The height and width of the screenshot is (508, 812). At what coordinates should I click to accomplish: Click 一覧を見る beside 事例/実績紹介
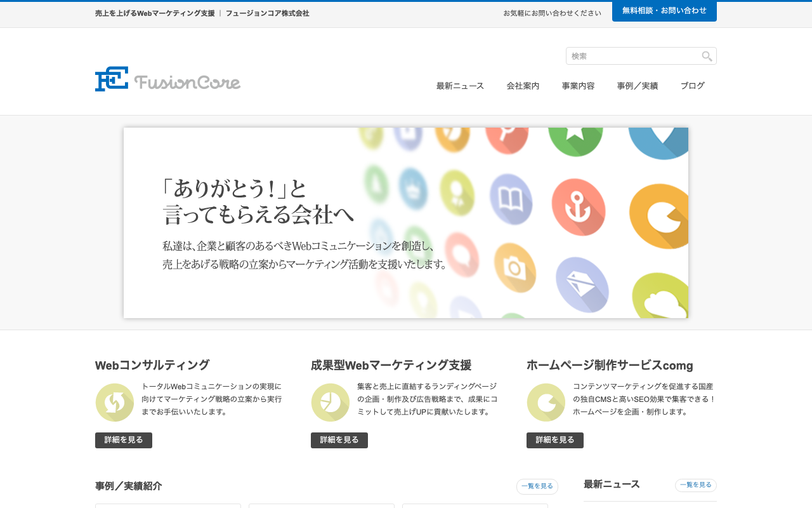coord(537,486)
